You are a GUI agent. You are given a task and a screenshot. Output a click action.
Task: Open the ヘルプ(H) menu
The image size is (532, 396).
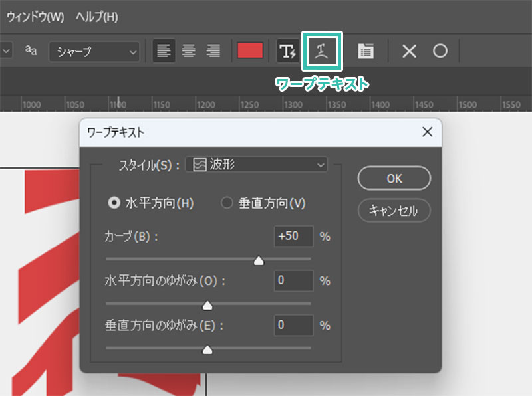coord(97,17)
